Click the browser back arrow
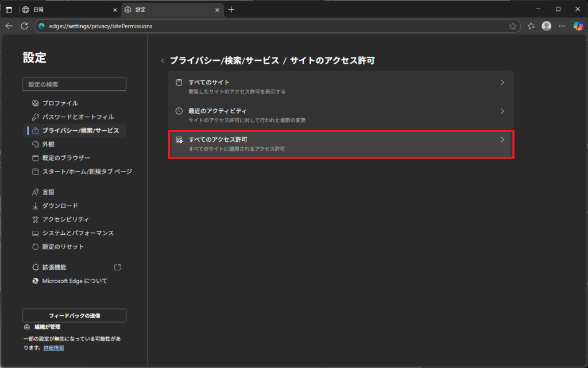588x368 pixels. tap(9, 26)
